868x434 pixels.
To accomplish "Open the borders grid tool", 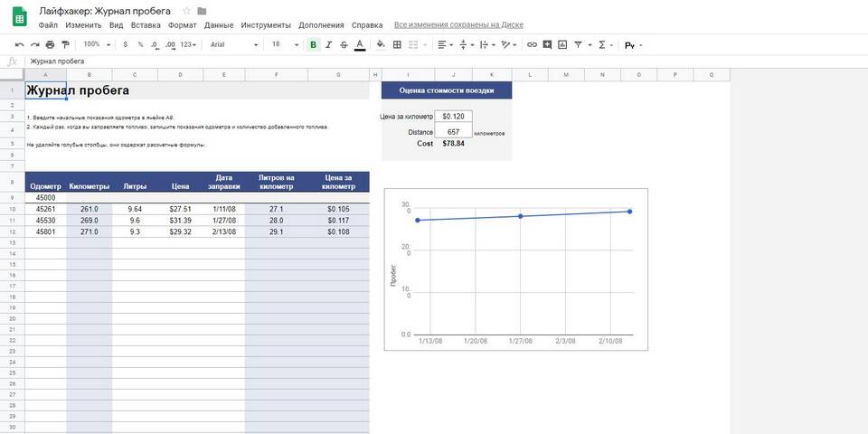I will 399,43.
